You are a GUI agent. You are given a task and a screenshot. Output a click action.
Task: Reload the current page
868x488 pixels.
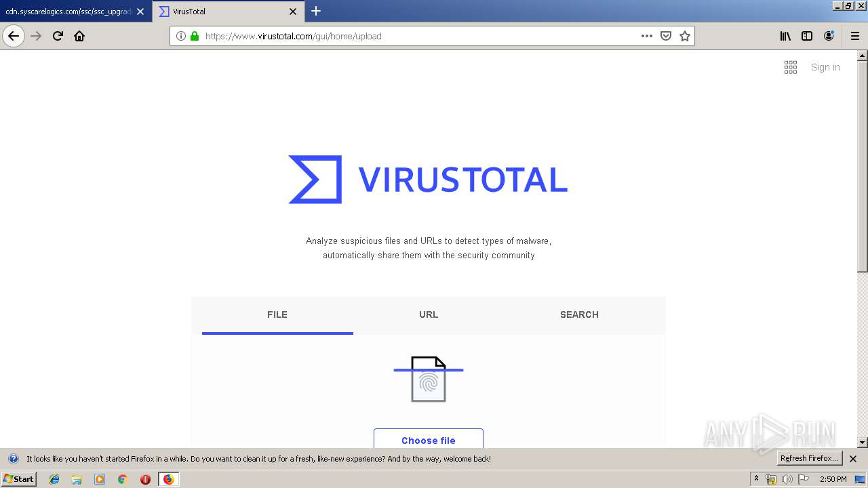(x=58, y=36)
